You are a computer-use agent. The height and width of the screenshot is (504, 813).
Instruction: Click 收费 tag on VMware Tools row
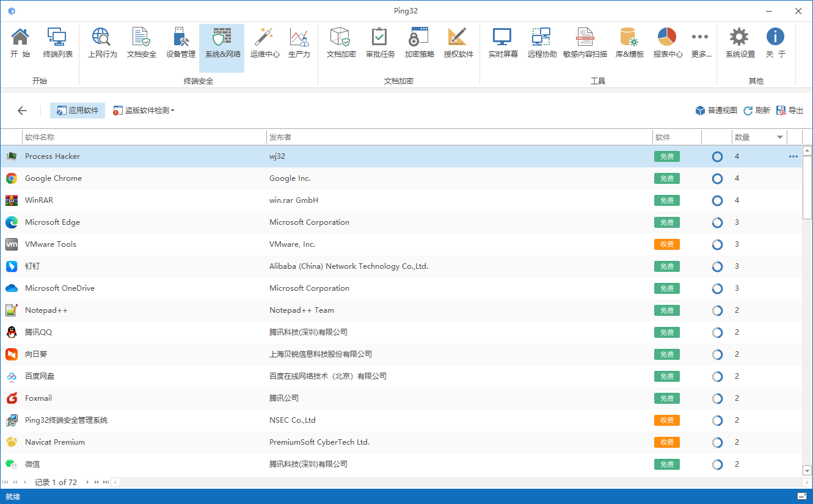(x=667, y=244)
